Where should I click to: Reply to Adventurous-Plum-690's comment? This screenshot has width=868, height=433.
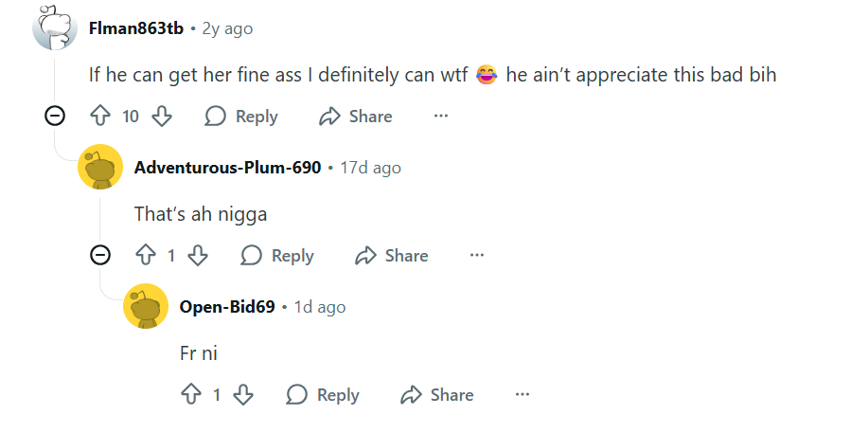(277, 256)
